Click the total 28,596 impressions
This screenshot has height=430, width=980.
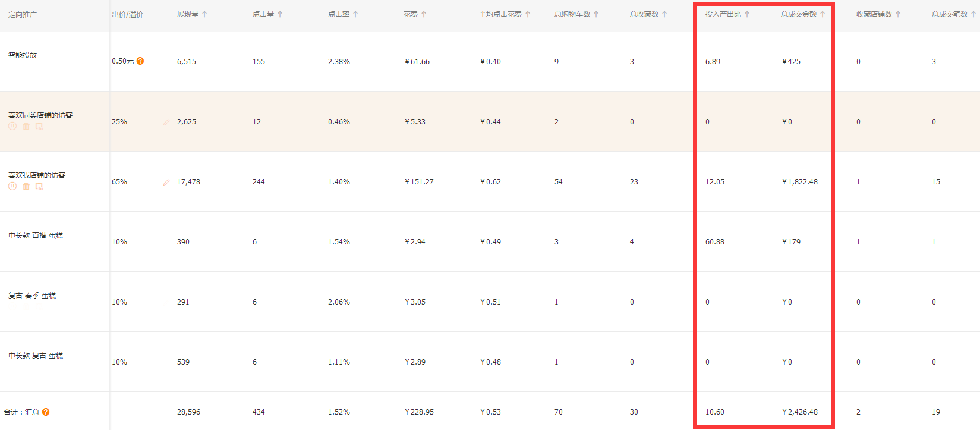[188, 412]
